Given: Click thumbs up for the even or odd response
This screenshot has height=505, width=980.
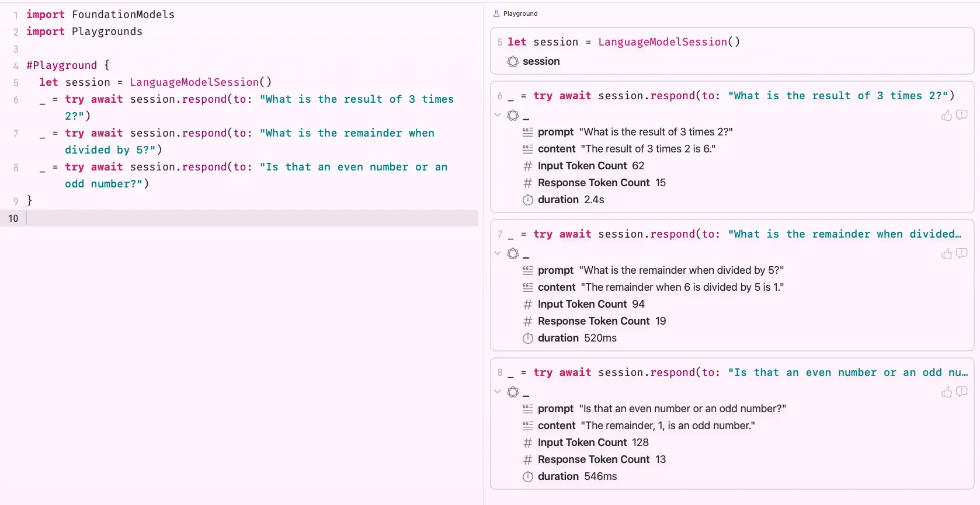Looking at the screenshot, I should click(947, 392).
